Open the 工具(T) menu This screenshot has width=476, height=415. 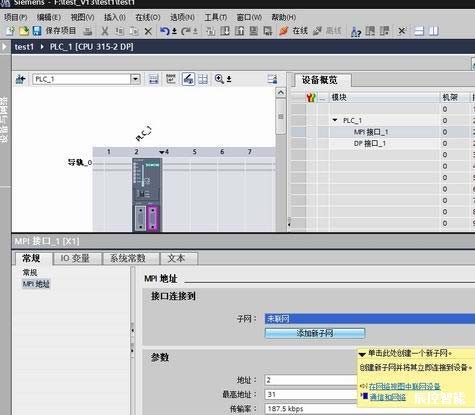(216, 17)
